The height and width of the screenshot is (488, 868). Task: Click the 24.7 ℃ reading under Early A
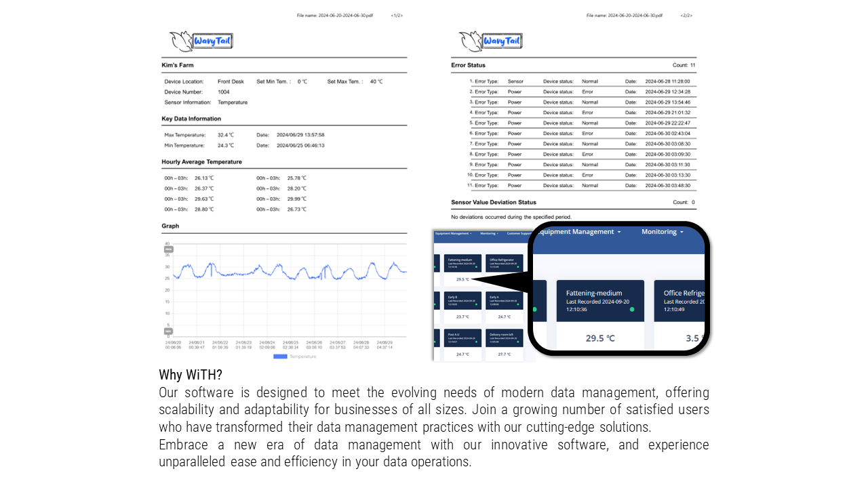point(505,317)
